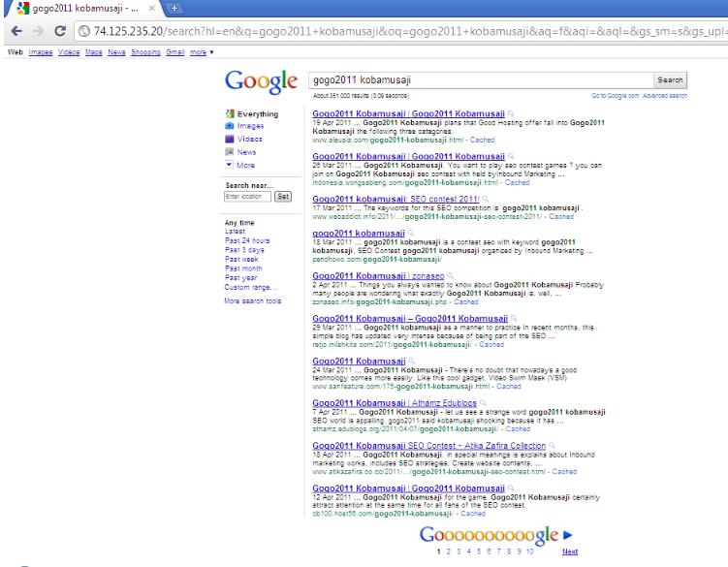Click preview magnifier beside zonaseo result
The height and width of the screenshot is (567, 728).
(451, 276)
